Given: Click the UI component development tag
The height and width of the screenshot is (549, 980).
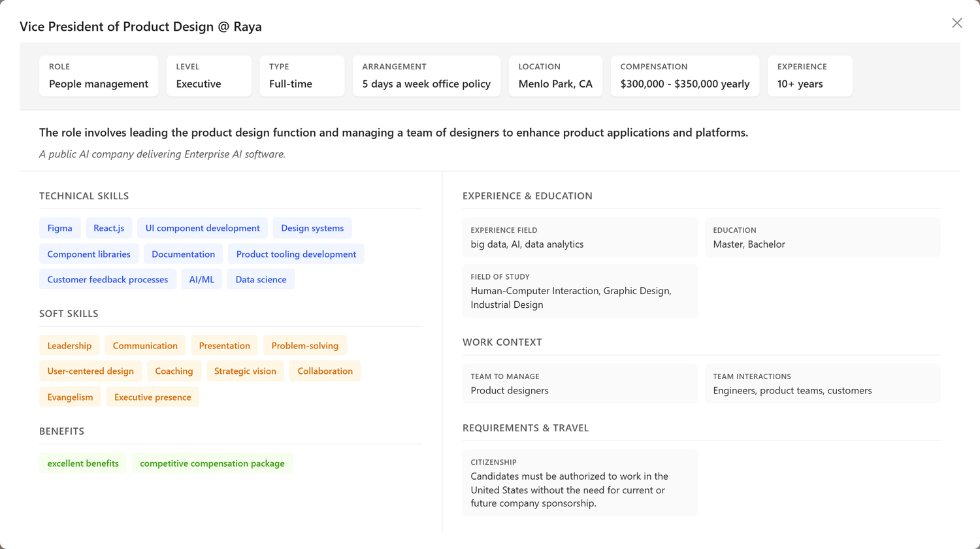Looking at the screenshot, I should coord(203,228).
